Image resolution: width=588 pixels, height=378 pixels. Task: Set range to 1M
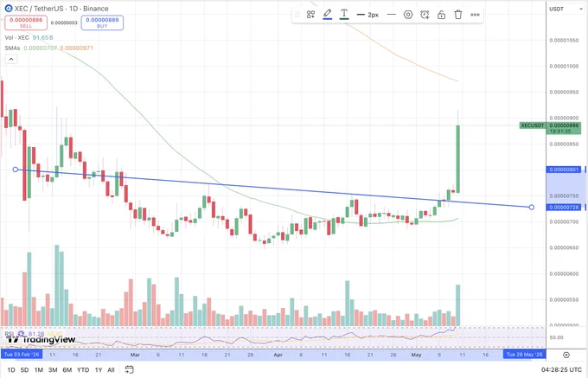pos(38,369)
